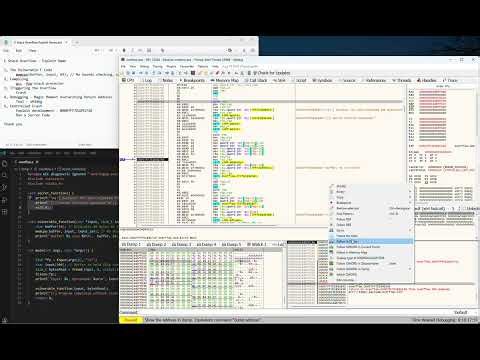Screen dimensions: 480x360
Task: Select the overflow.c editor tab in VS Code
Action: [x=26, y=162]
